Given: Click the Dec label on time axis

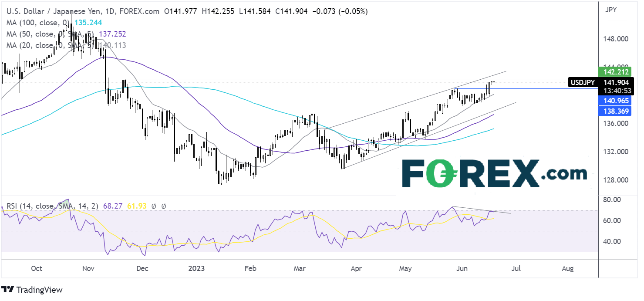Looking at the screenshot, I should pos(142,268).
